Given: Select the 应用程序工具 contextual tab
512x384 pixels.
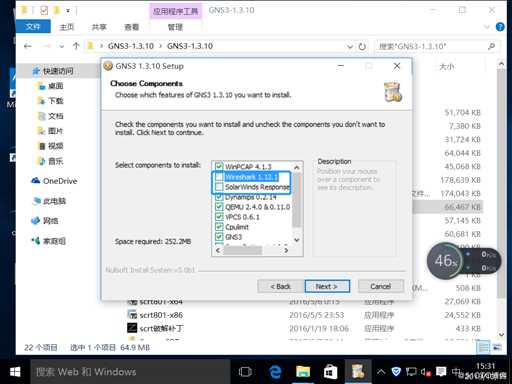Looking at the screenshot, I should [x=175, y=11].
